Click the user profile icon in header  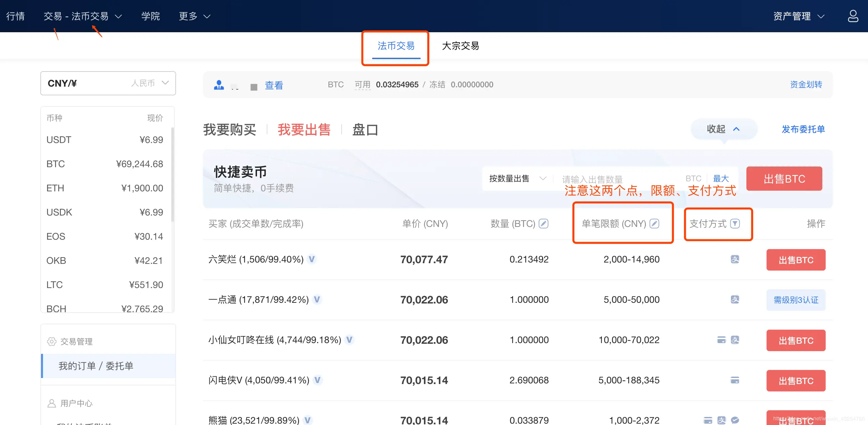[853, 16]
